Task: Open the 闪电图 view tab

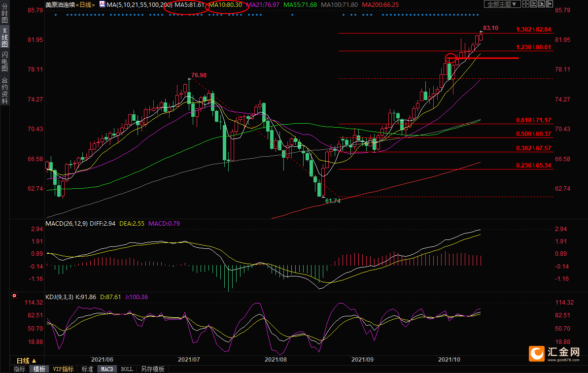Action: click(x=4, y=62)
